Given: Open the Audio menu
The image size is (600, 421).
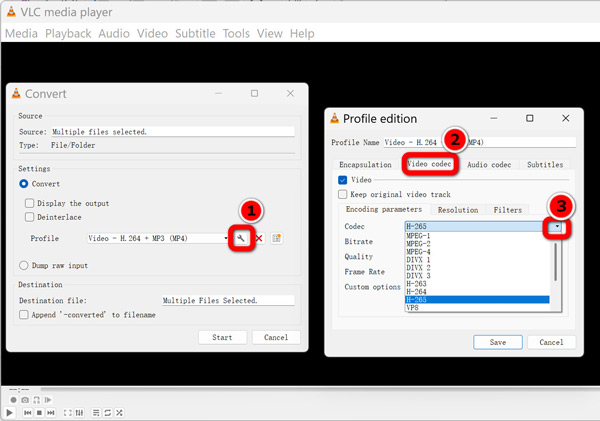Looking at the screenshot, I should click(114, 34).
